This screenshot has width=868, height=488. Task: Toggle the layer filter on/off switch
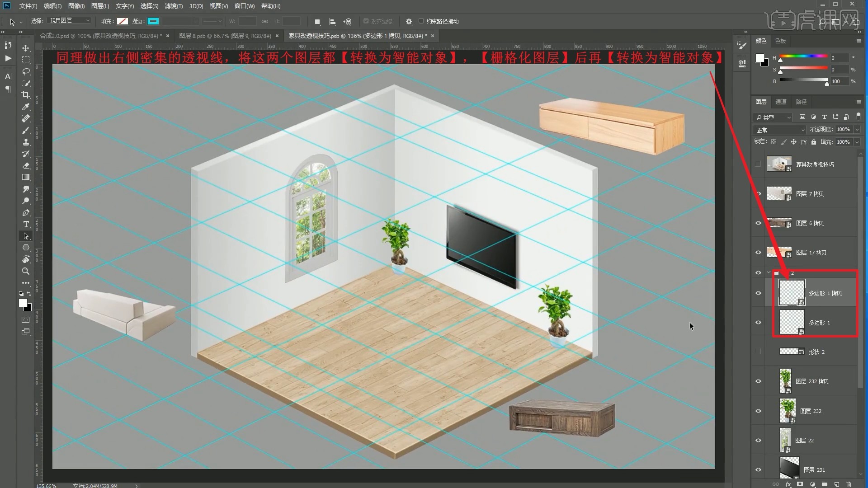pyautogui.click(x=858, y=116)
